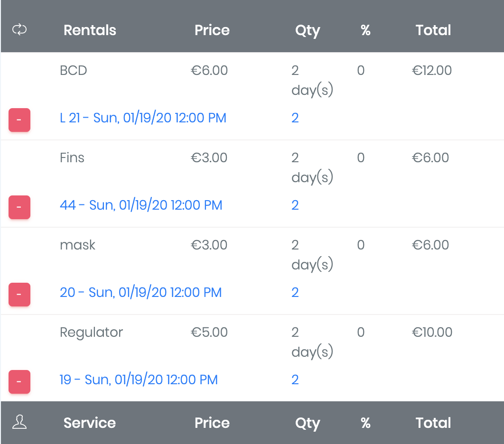Remove the BCD rental item
This screenshot has width=504, height=444.
coord(19,120)
